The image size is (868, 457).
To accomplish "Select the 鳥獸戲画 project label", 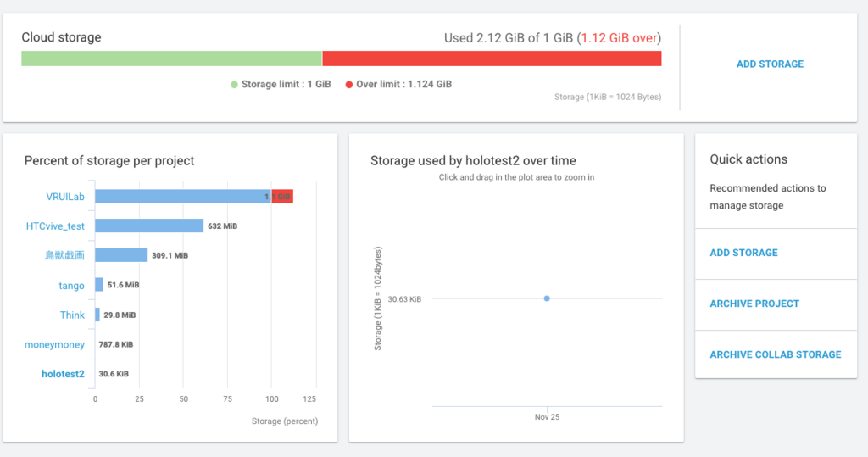I will 64,255.
